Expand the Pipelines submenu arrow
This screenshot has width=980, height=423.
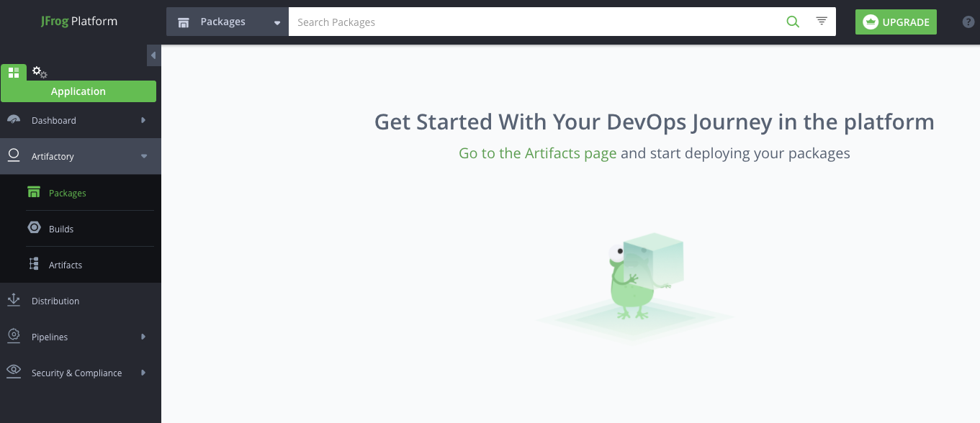point(143,337)
